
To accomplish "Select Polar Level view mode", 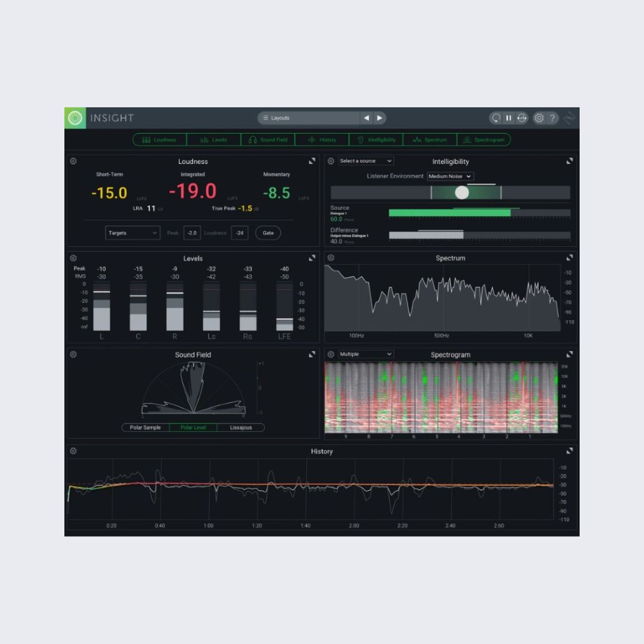I will (x=193, y=428).
